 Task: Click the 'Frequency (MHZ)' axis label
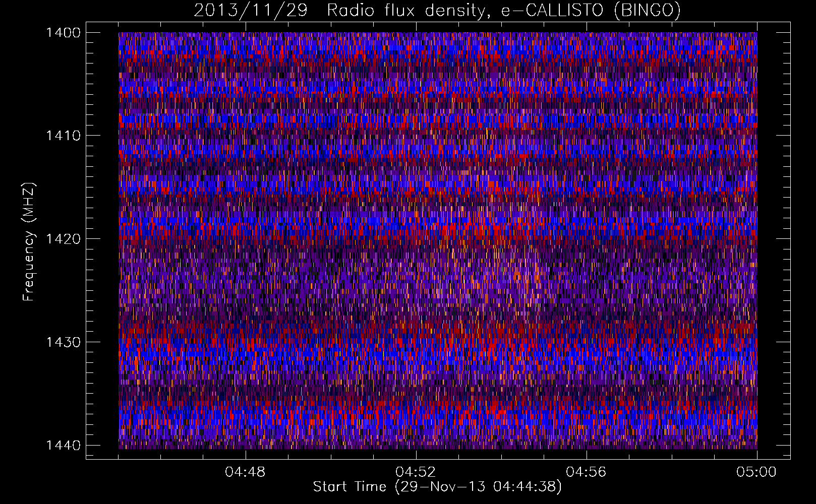[29, 241]
